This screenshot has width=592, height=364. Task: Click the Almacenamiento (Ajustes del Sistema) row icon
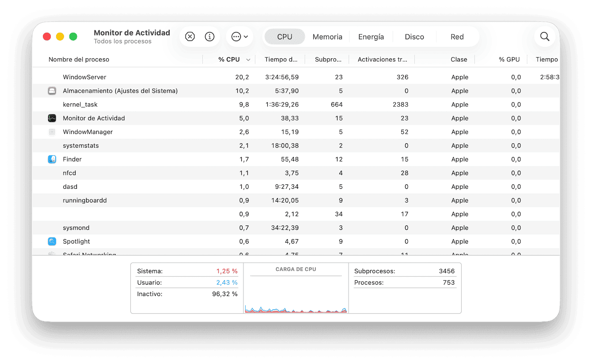pyautogui.click(x=52, y=91)
